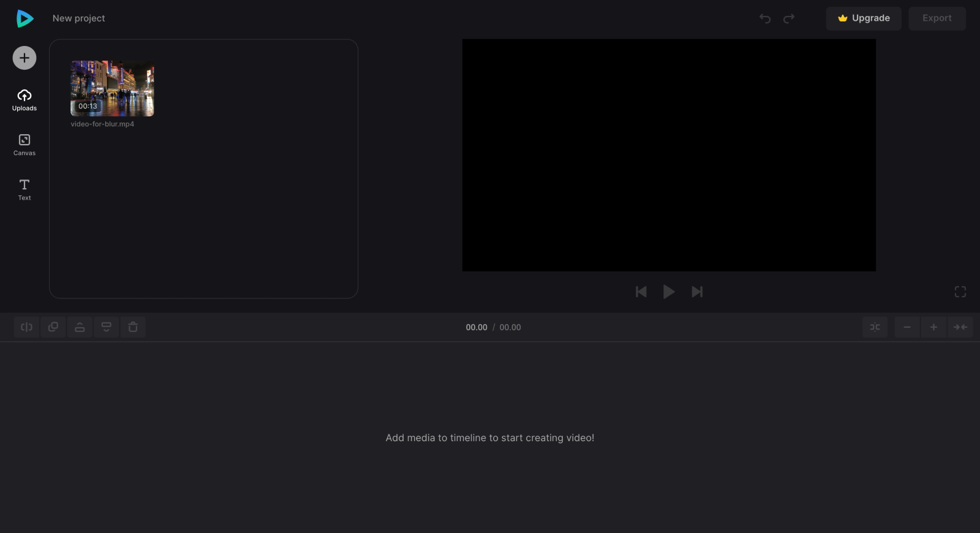Click the app logo icon
This screenshot has width=980, height=533.
(x=24, y=18)
